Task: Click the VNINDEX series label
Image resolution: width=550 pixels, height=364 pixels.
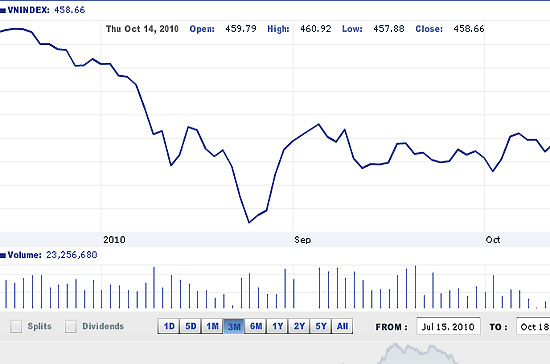Action: click(x=28, y=10)
